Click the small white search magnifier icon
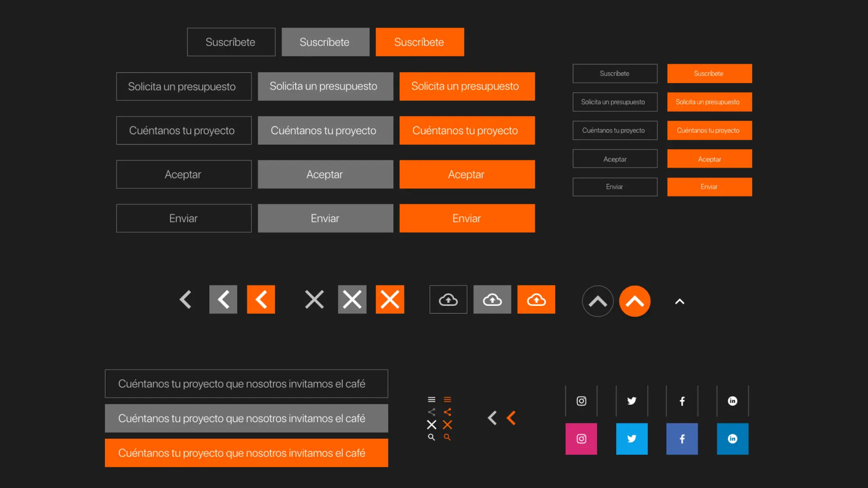Image resolution: width=868 pixels, height=488 pixels. point(432,437)
